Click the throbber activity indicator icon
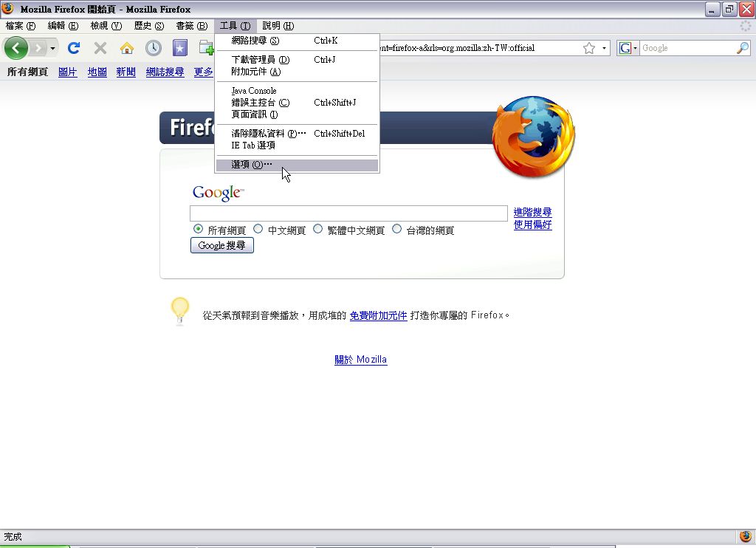Viewport: 756px width, 548px height. tap(746, 26)
